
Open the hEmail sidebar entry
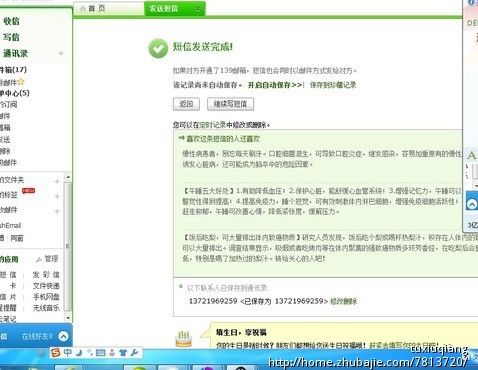click(x=10, y=226)
